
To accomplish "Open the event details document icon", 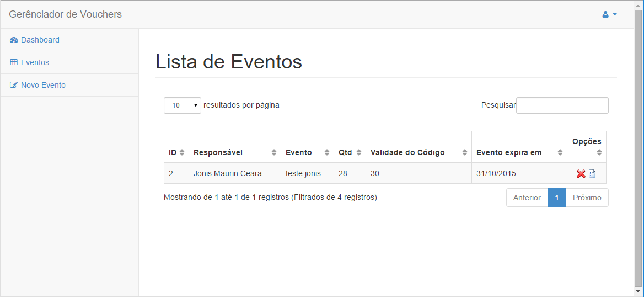I will tap(592, 174).
